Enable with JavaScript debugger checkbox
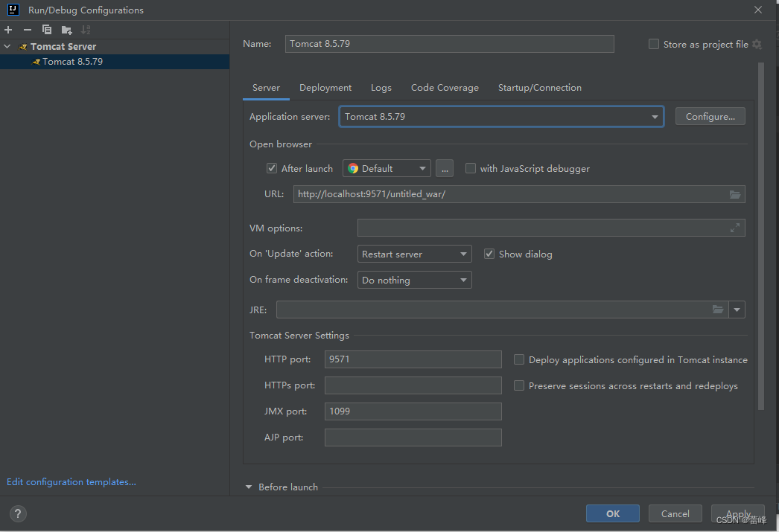Screen dimensions: 779x532 point(471,168)
